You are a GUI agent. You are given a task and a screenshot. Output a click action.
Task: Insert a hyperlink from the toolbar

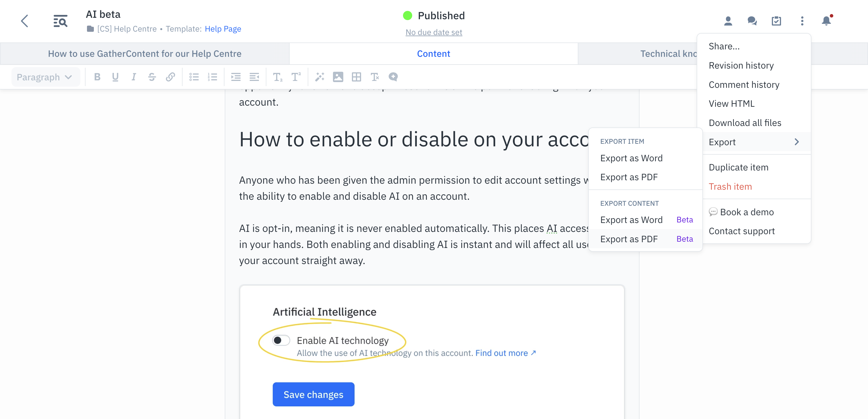pyautogui.click(x=170, y=77)
